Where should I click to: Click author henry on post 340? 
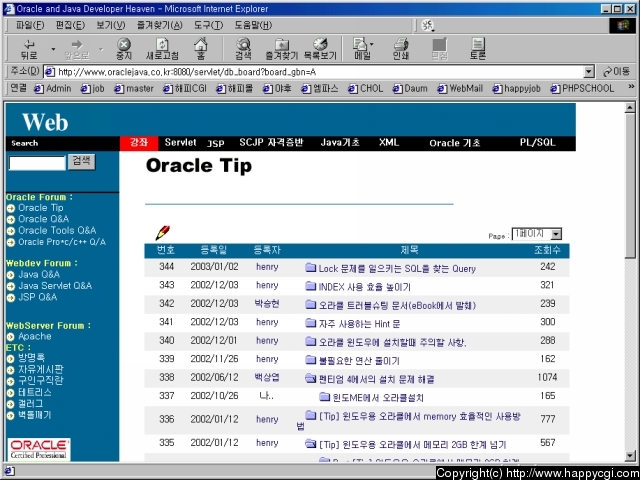[267, 341]
